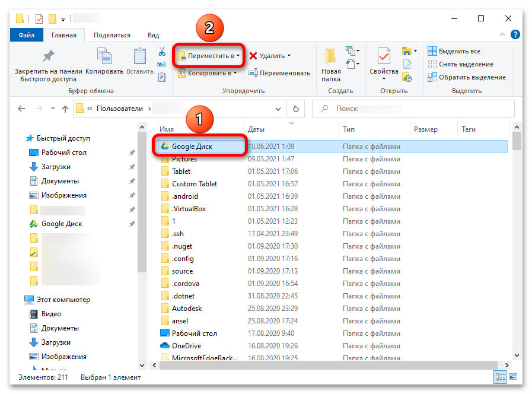
Task: Click the Вставить (paste) clipboard icon
Action: [x=140, y=56]
